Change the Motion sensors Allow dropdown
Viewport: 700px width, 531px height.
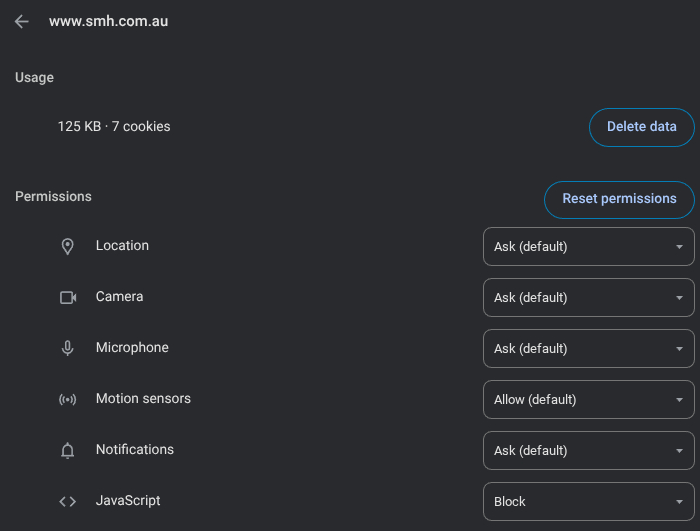pyautogui.click(x=588, y=399)
